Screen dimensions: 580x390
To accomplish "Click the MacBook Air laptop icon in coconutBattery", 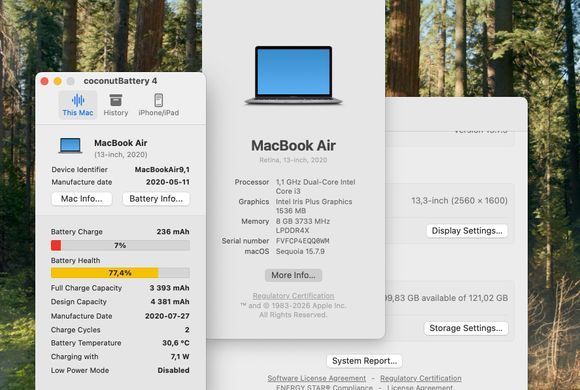I will [x=70, y=146].
